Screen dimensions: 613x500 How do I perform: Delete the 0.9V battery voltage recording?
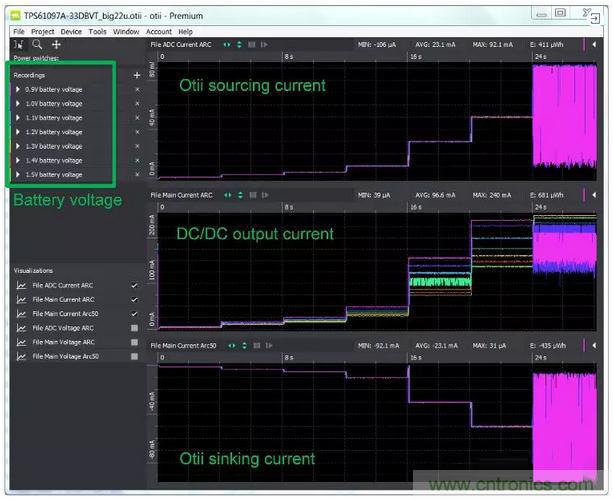click(137, 90)
